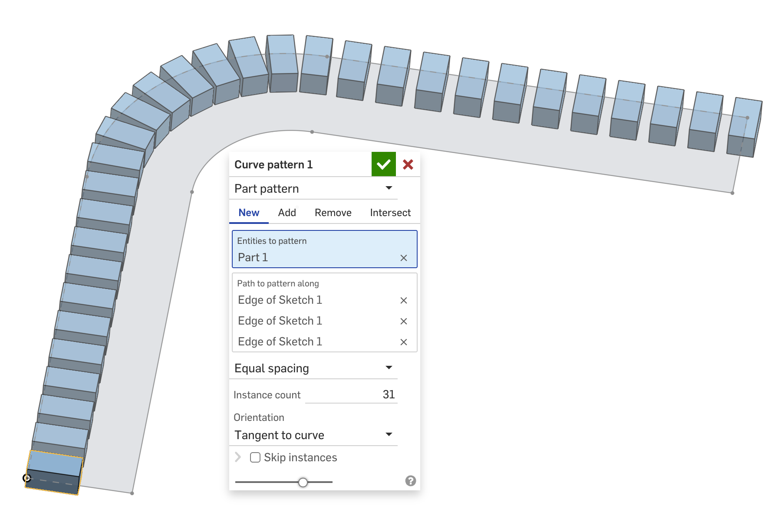Click the preview slider handle
This screenshot has height=532, width=784.
(x=303, y=482)
